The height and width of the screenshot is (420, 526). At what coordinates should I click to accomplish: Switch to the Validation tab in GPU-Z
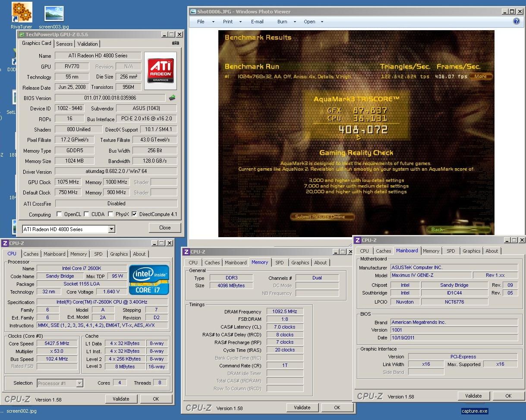(x=88, y=44)
